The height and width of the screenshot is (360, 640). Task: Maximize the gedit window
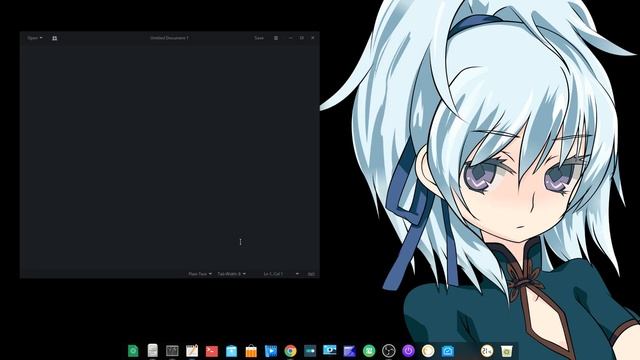pos(302,38)
